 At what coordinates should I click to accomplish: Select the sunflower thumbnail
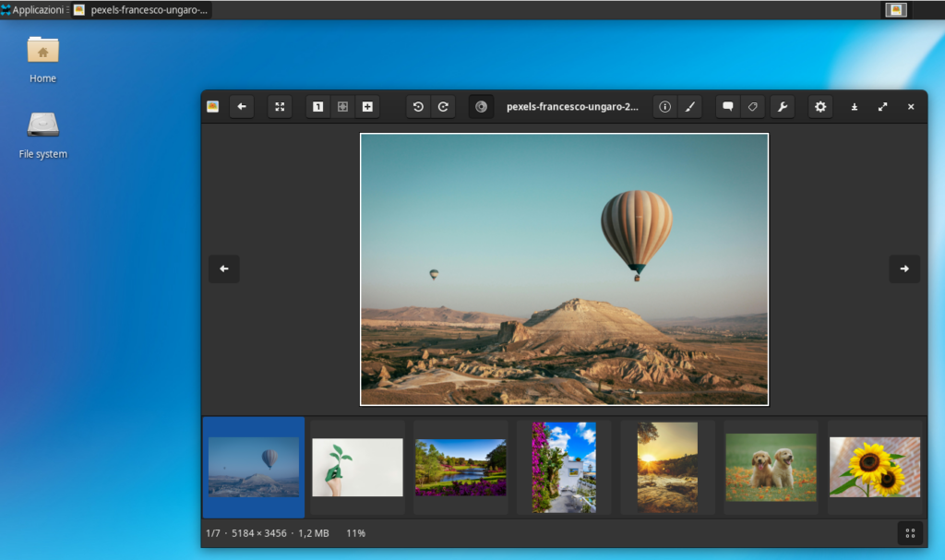tap(873, 466)
